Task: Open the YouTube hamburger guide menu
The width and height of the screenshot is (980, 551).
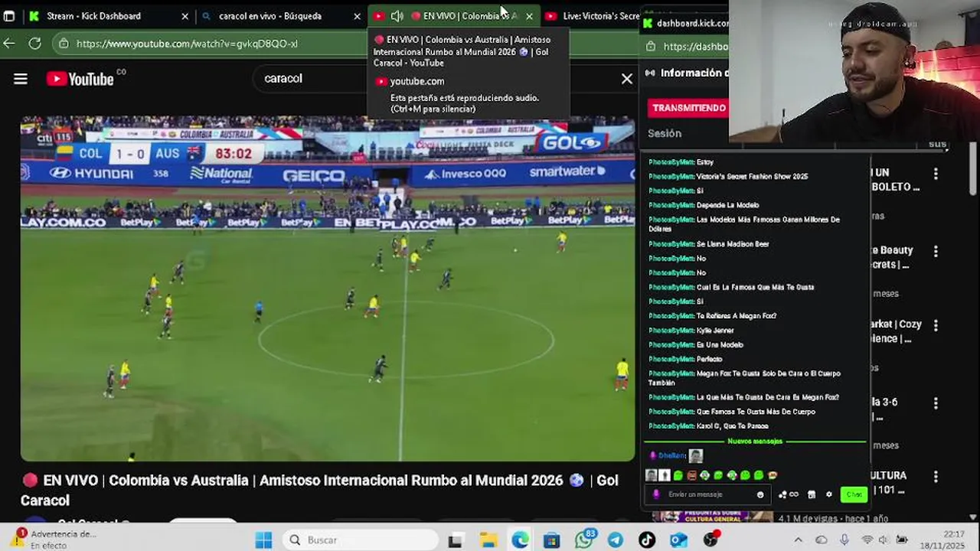Action: (x=21, y=79)
